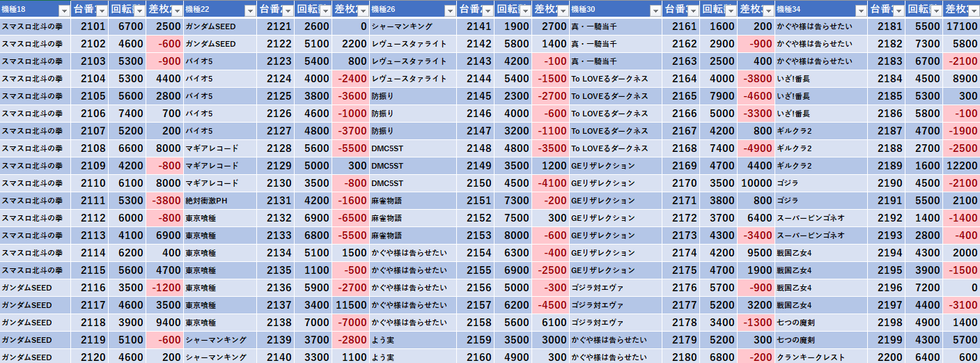The height and width of the screenshot is (363, 980).
Task: Select the red cell showing -7000
Action: tap(350, 323)
